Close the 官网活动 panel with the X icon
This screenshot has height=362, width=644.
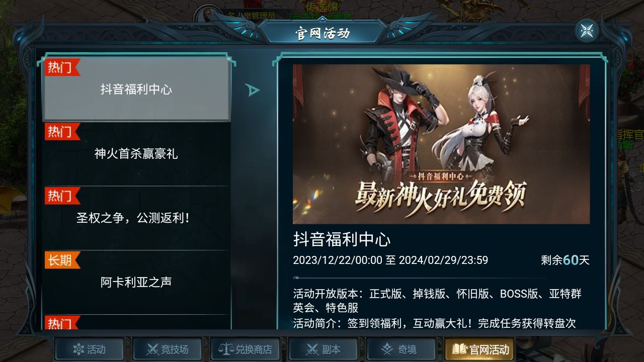587,30
